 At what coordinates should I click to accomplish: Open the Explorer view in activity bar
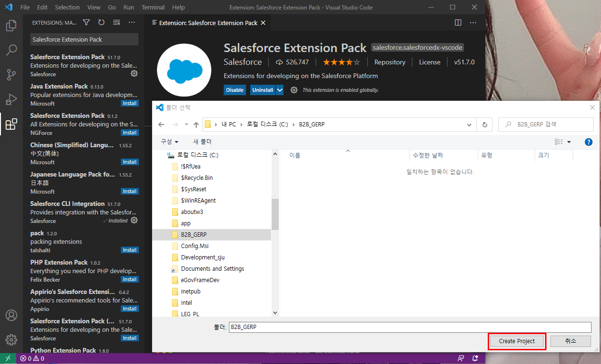(11, 25)
